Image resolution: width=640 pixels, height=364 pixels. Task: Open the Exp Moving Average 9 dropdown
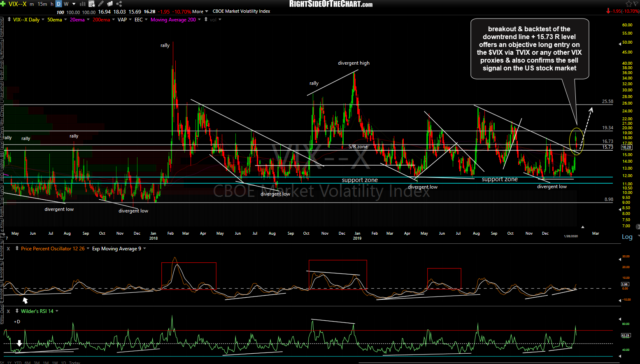pos(144,248)
